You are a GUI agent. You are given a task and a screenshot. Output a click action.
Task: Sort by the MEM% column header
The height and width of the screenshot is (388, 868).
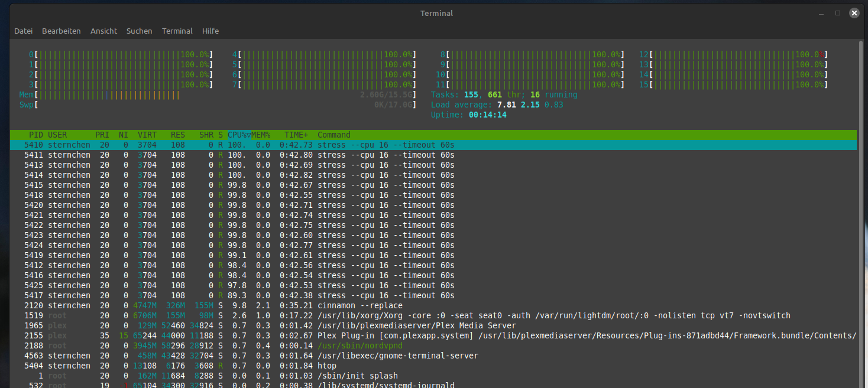261,135
